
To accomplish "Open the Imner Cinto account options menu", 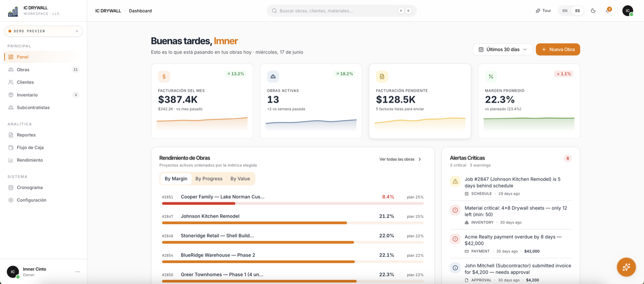I will click(x=77, y=271).
